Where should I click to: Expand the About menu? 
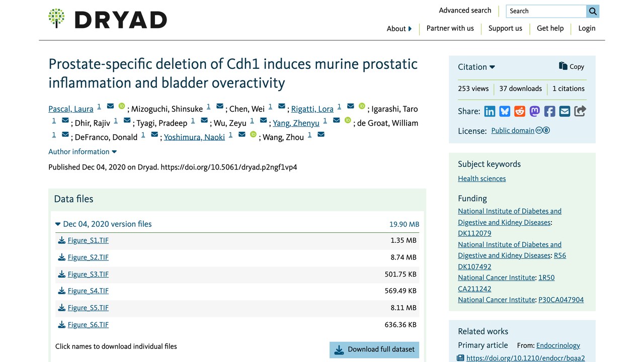(399, 29)
